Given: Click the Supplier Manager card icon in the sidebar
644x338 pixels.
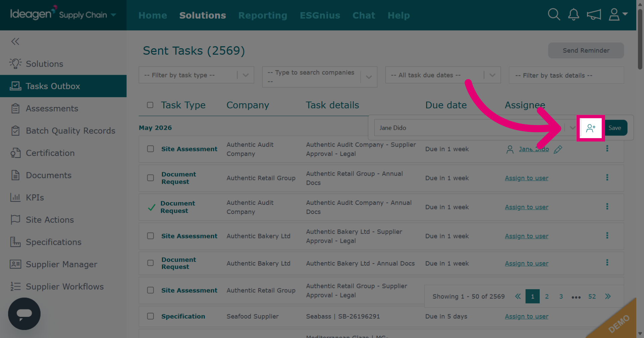Looking at the screenshot, I should (x=15, y=264).
